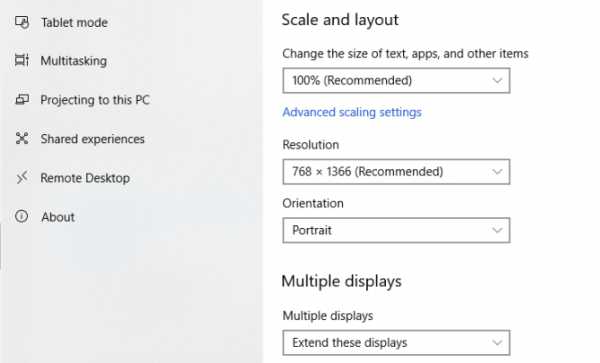Open Projecting to this PC settings
The width and height of the screenshot is (600, 363).
click(x=95, y=100)
